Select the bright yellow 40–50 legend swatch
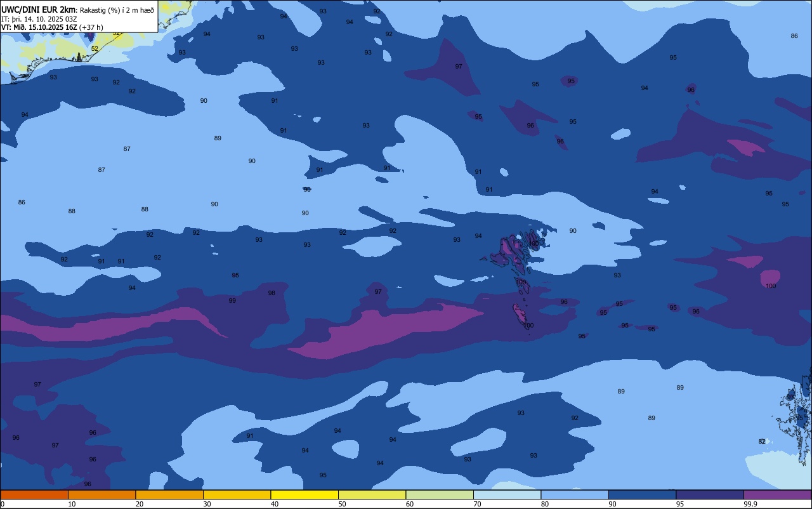Viewport: 812px width, 509px height. click(x=304, y=494)
